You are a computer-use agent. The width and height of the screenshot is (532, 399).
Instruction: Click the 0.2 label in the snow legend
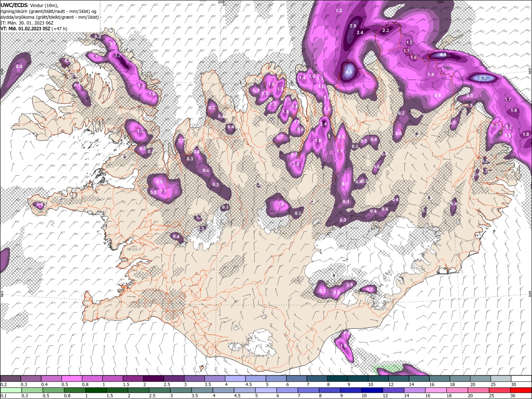click(3, 384)
